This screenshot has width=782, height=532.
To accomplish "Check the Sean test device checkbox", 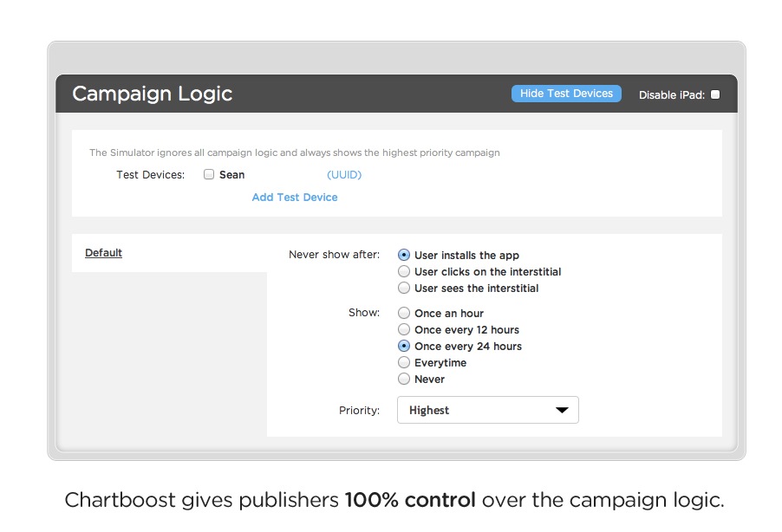I will tap(209, 174).
